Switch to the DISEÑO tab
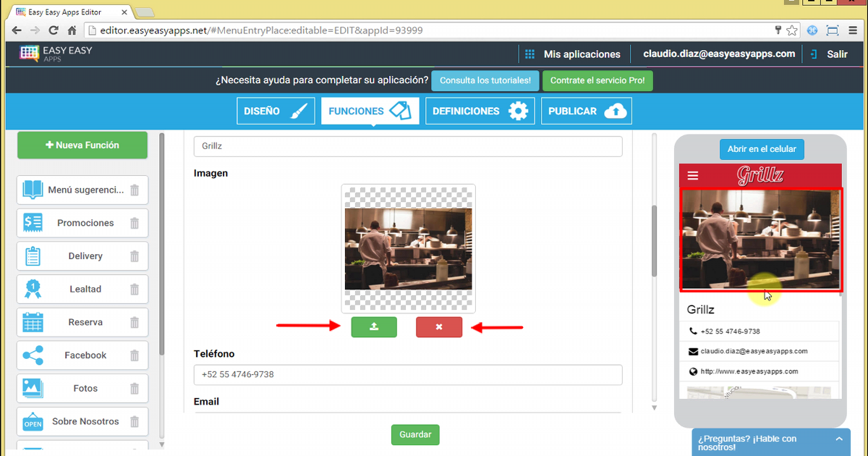 [276, 111]
